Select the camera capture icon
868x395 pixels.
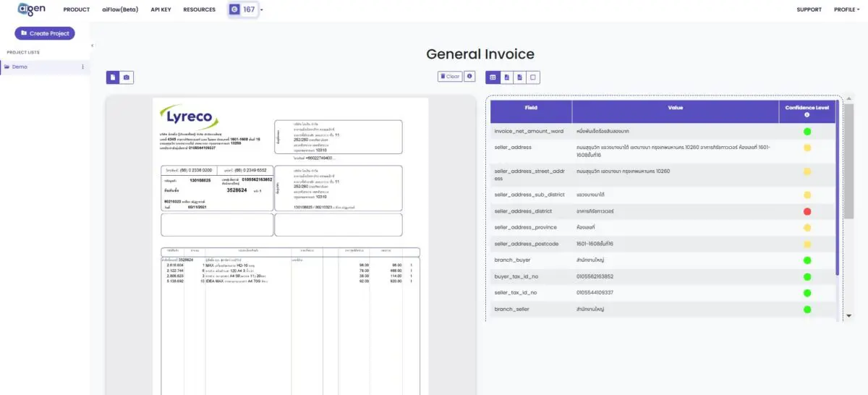[127, 77]
